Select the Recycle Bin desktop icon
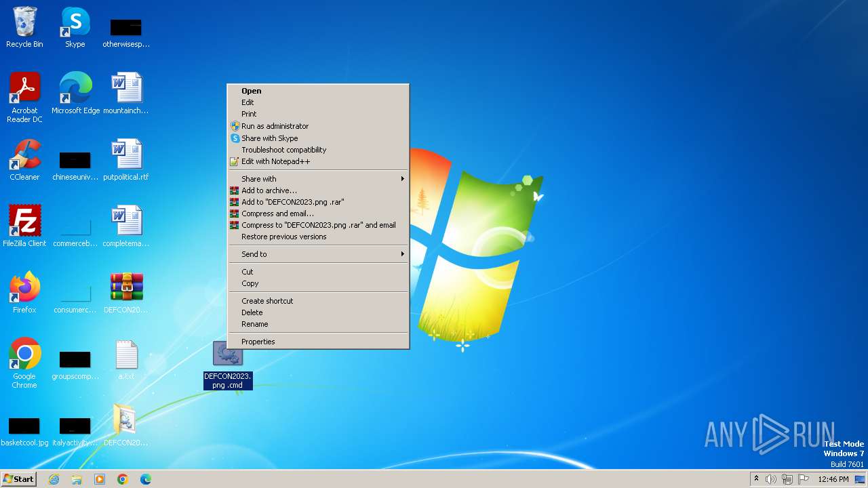This screenshot has width=868, height=488. point(24,27)
